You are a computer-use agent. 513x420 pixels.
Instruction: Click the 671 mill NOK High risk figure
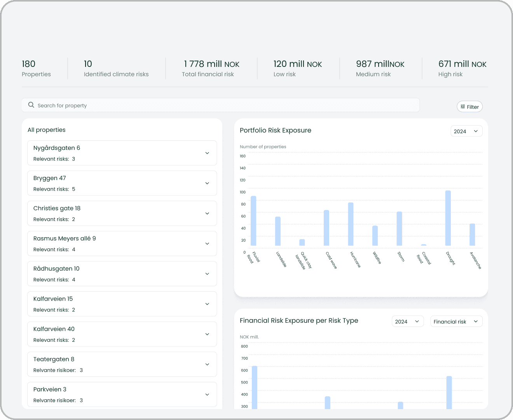462,68
